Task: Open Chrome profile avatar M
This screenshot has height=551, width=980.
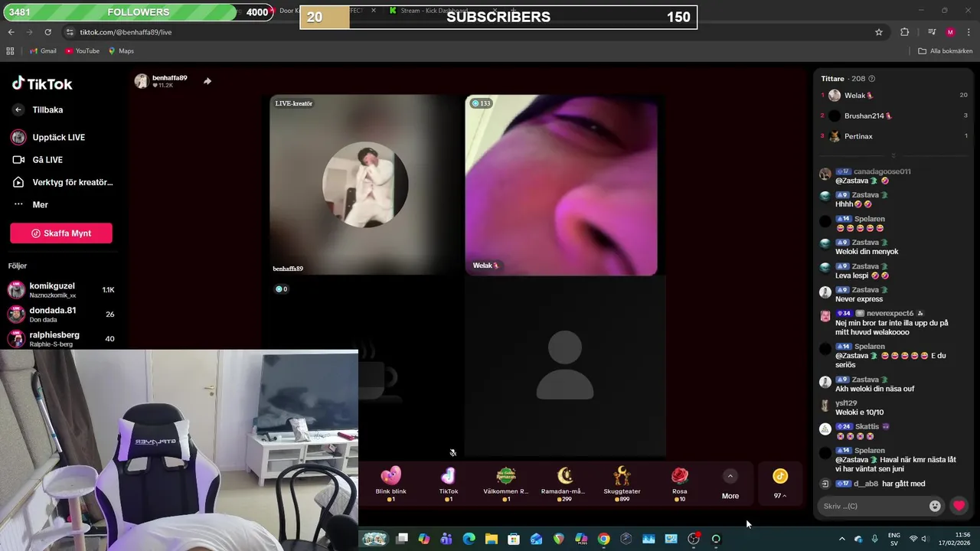Action: [x=950, y=32]
